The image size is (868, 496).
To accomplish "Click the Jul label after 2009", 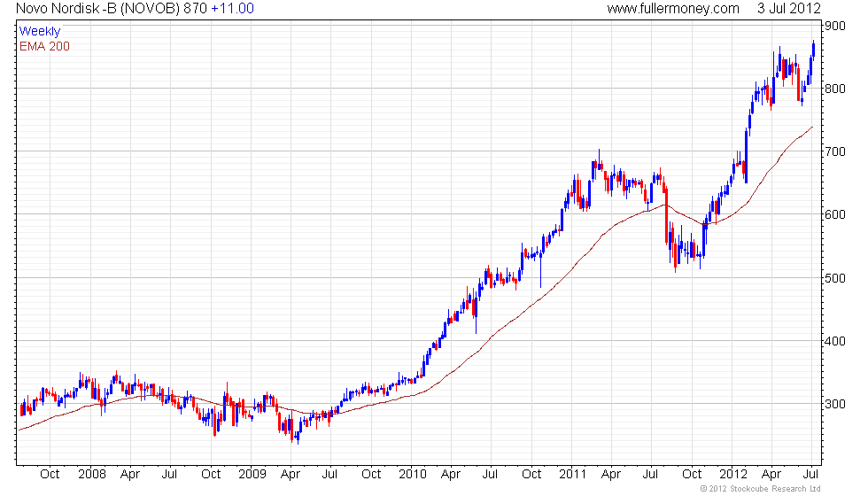I will (329, 475).
